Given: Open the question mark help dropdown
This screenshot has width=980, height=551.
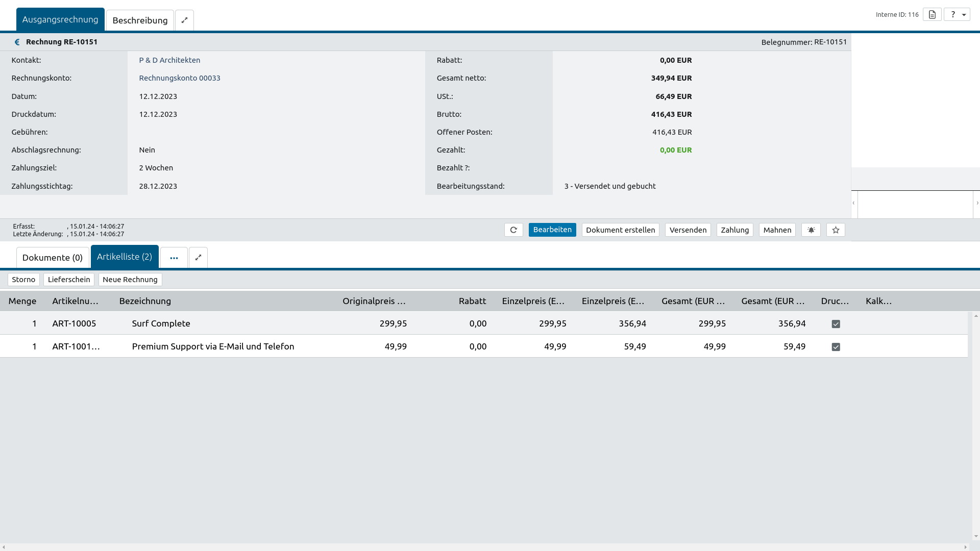Looking at the screenshot, I should coord(957,14).
